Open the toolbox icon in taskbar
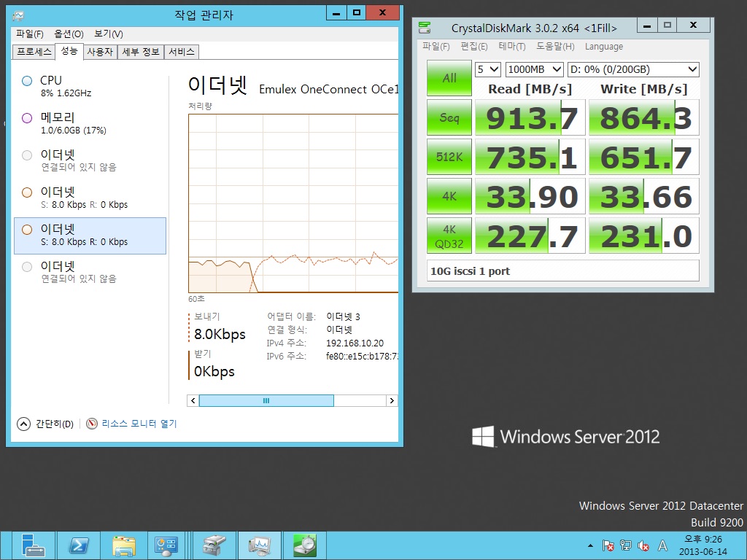Viewport: 747px width, 560px height. click(x=214, y=545)
